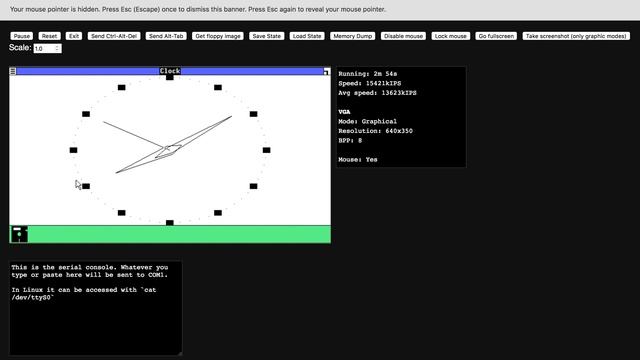Image resolution: width=640 pixels, height=360 pixels.
Task: Click the serial console resize handle
Action: [x=180, y=353]
